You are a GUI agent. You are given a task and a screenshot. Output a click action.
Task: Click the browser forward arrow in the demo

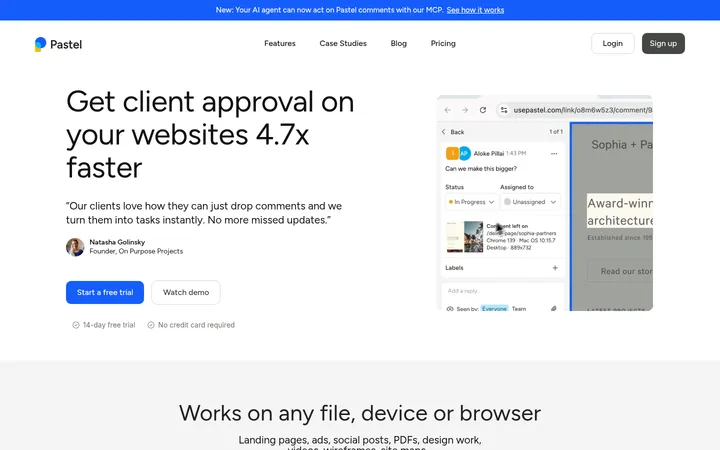coord(465,110)
